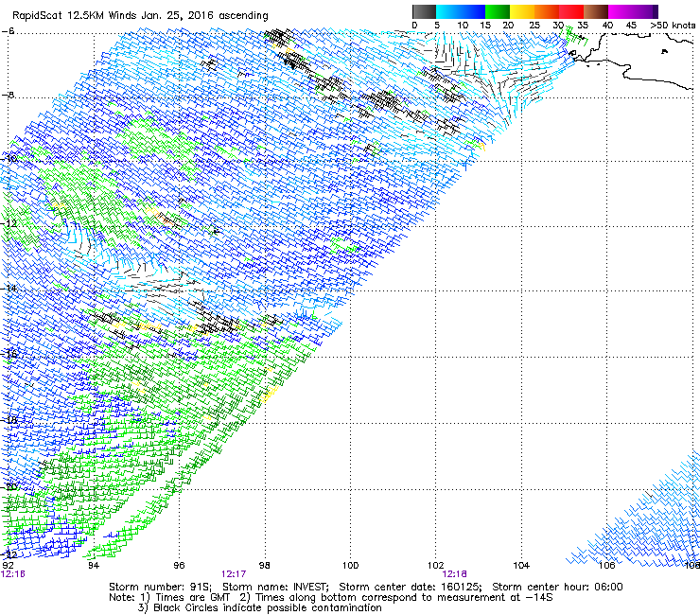Click the purple time label '12:17'

tap(234, 574)
